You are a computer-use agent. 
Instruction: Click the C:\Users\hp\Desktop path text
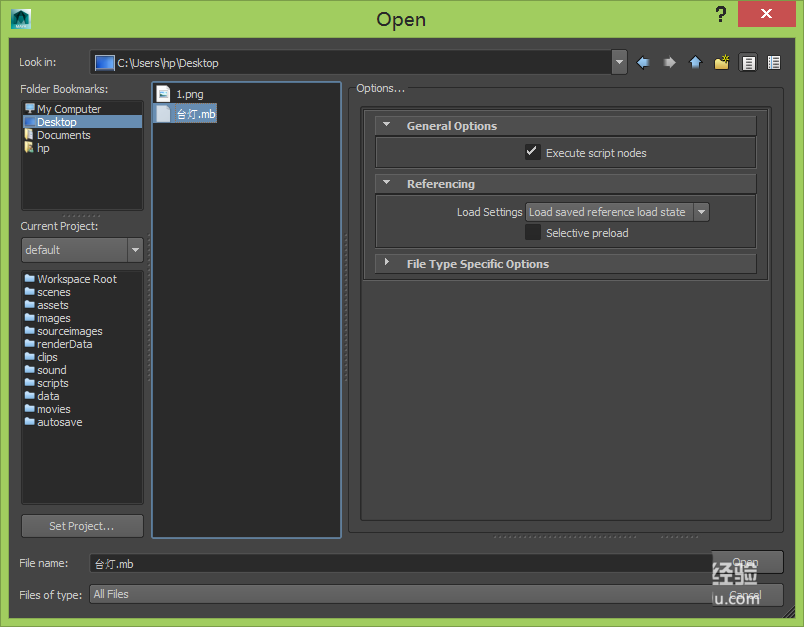168,63
